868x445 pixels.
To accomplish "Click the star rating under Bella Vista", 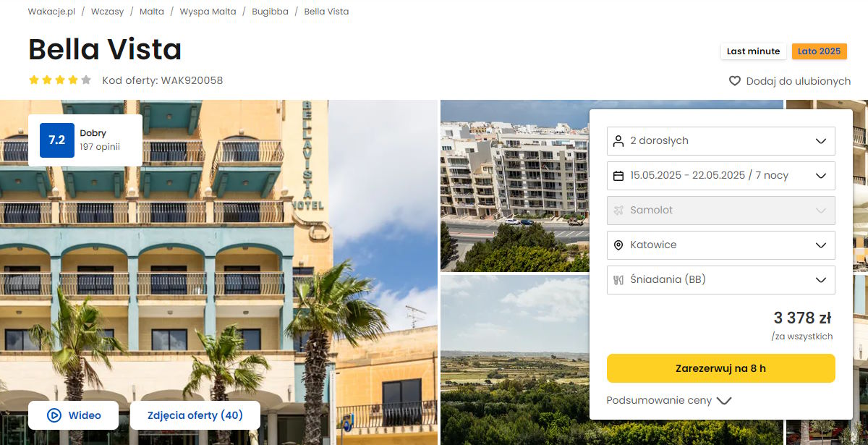I will pos(60,80).
